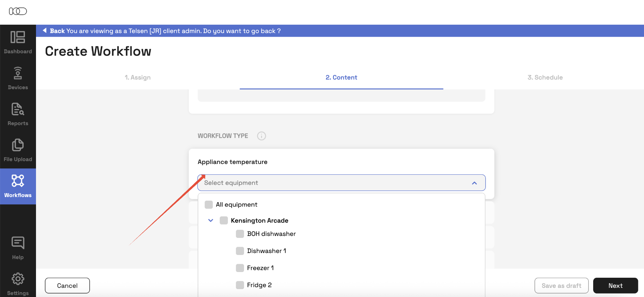Collapse the Kensington Arcade group chevron
The height and width of the screenshot is (297, 644).
tap(211, 221)
